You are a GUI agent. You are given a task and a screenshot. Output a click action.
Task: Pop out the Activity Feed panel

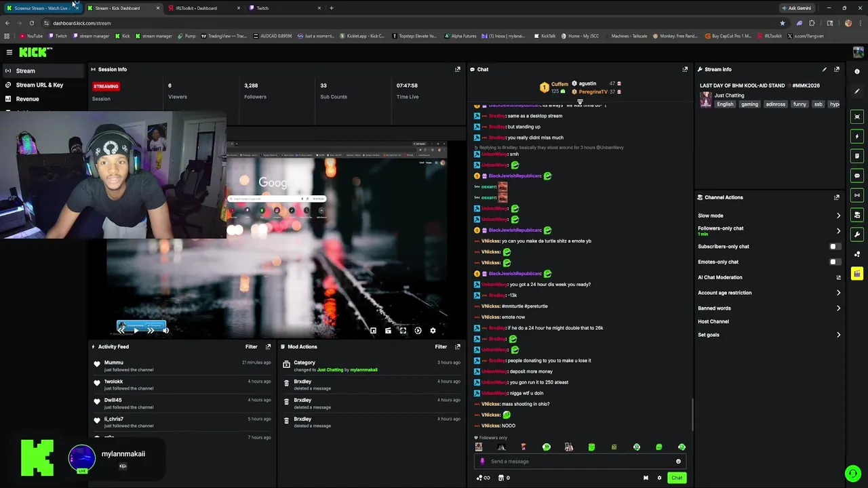[x=268, y=346]
